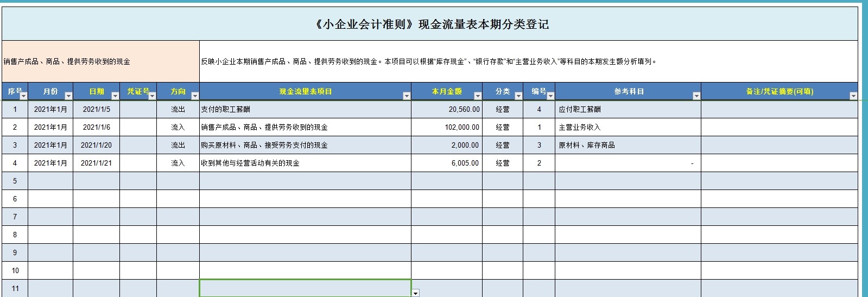Image resolution: width=868 pixels, height=297 pixels.
Task: Select the date cell 2021/1/6
Action: pos(96,127)
